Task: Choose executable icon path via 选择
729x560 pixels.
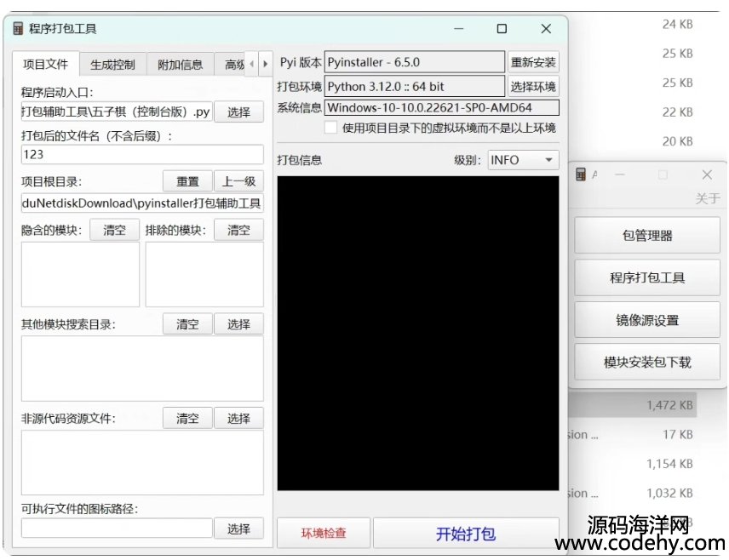Action: (x=238, y=529)
